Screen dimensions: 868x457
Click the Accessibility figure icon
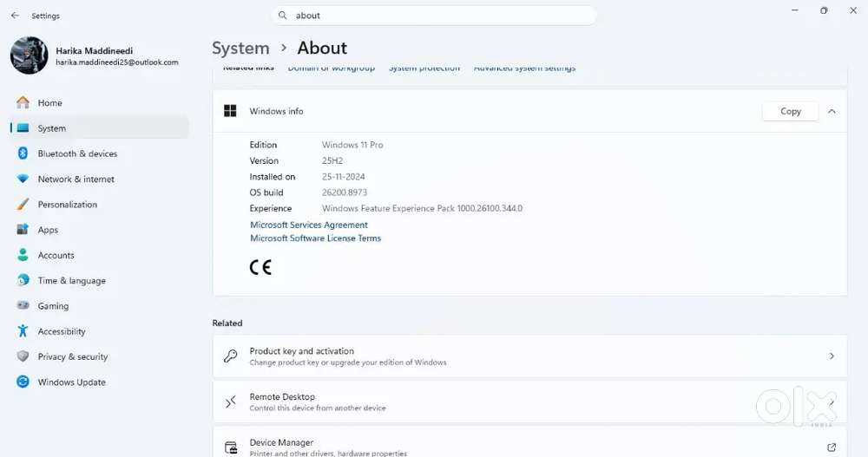tap(23, 331)
